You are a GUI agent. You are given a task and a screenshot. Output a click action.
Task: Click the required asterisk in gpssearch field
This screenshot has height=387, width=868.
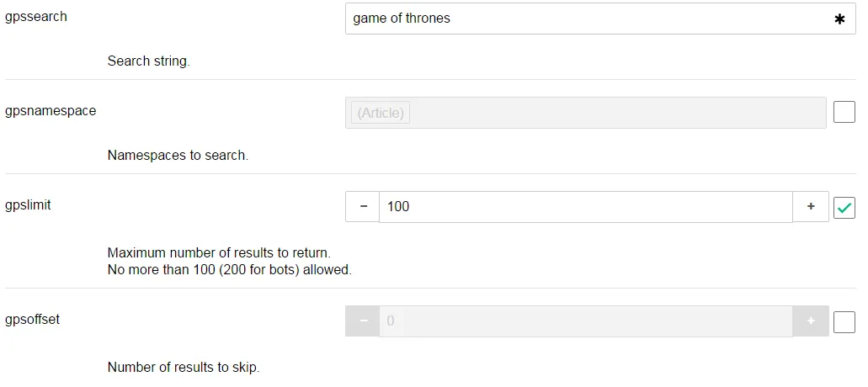pos(839,19)
